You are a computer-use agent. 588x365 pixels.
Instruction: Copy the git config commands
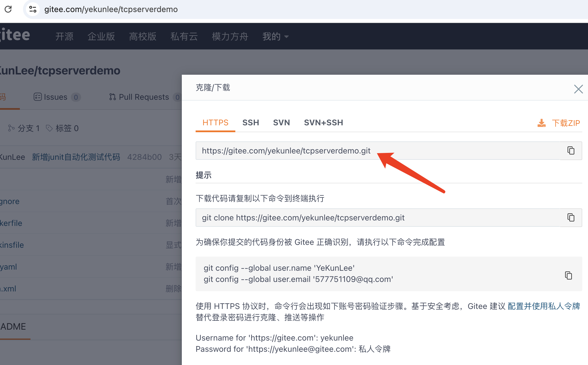pos(568,275)
